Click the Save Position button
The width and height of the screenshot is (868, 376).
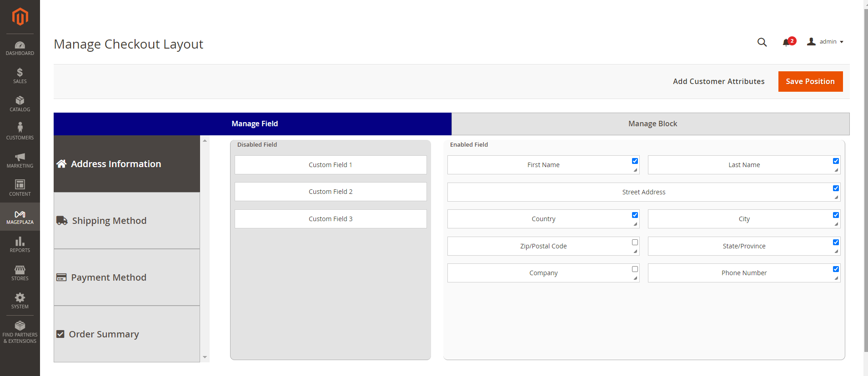click(x=810, y=82)
